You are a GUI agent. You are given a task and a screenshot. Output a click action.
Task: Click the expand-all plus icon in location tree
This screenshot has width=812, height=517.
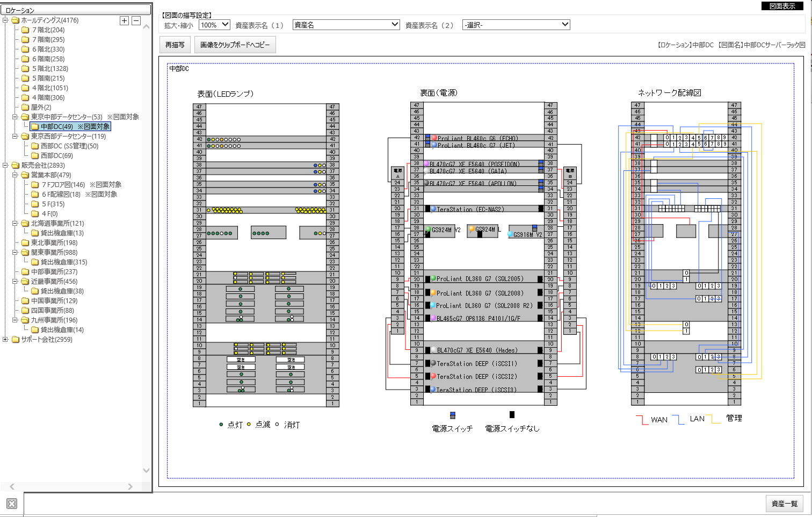pos(124,20)
